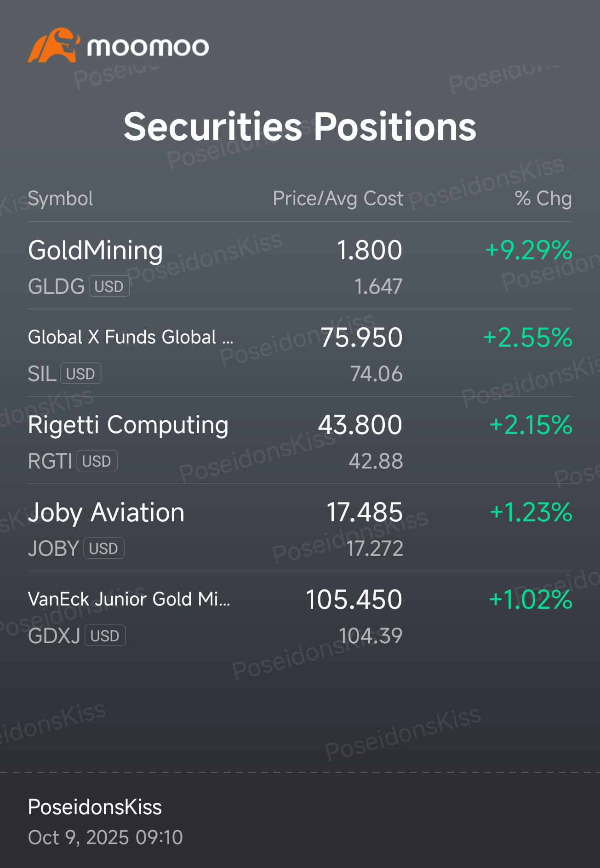The width and height of the screenshot is (600, 868).
Task: Click the Oct 9, 2025 timestamp
Action: 105,838
